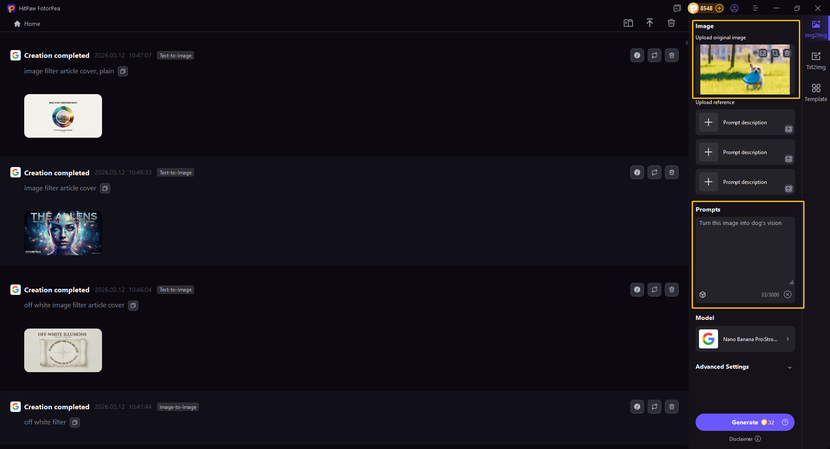830x449 pixels.
Task: Open the Disclaimer link
Action: 741,439
